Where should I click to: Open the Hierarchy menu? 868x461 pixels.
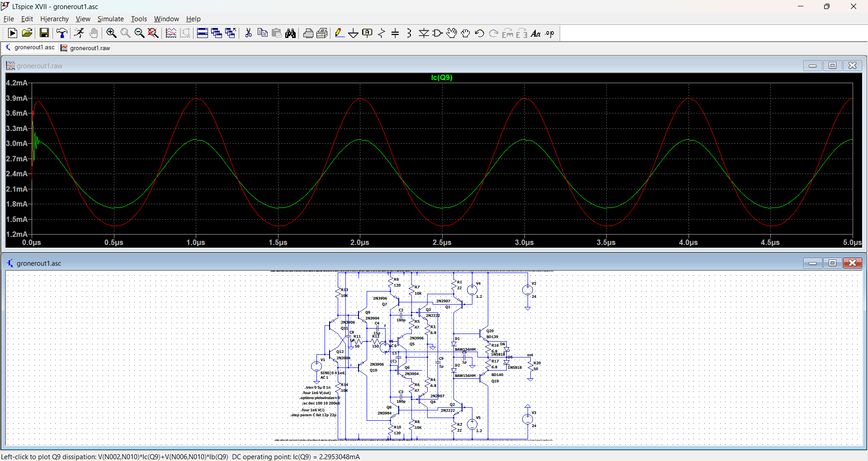(x=54, y=19)
